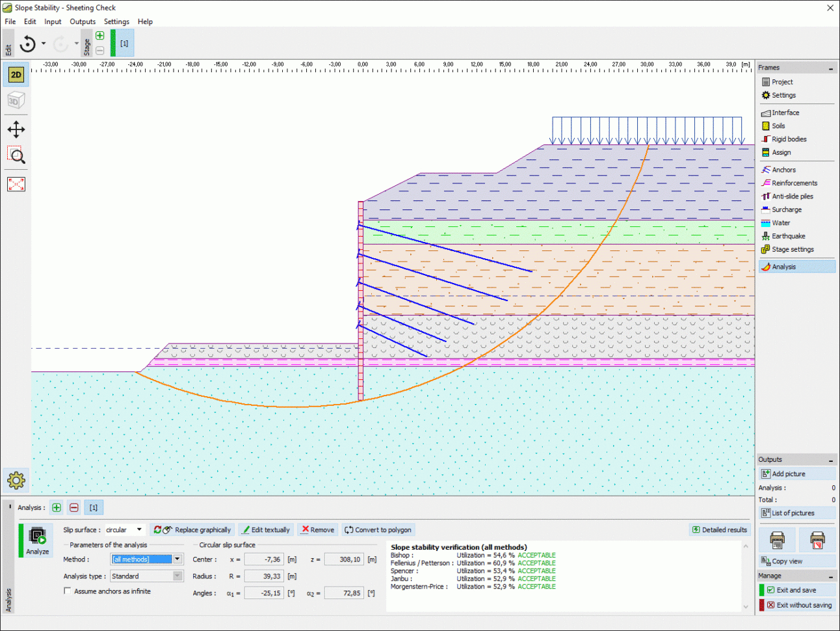Run the Analyze calculation
The width and height of the screenshot is (840, 631).
coord(37,541)
